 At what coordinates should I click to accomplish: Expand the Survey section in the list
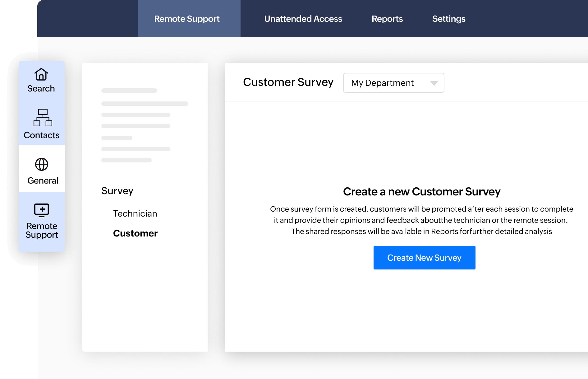point(117,191)
